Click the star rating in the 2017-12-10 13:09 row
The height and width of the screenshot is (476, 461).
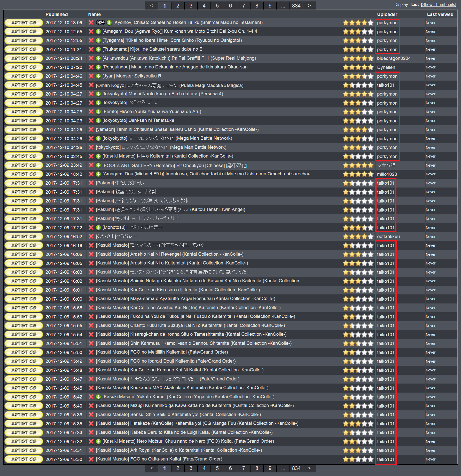coord(358,23)
